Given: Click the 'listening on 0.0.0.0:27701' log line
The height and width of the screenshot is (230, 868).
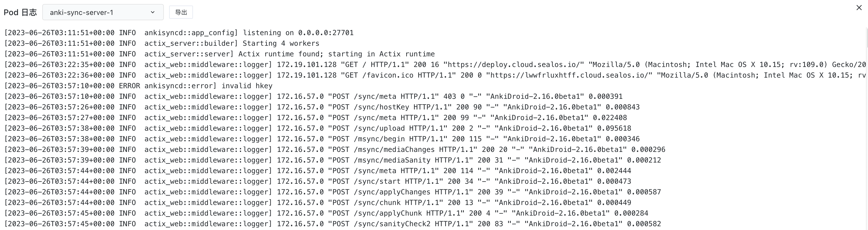Looking at the screenshot, I should coord(298,33).
